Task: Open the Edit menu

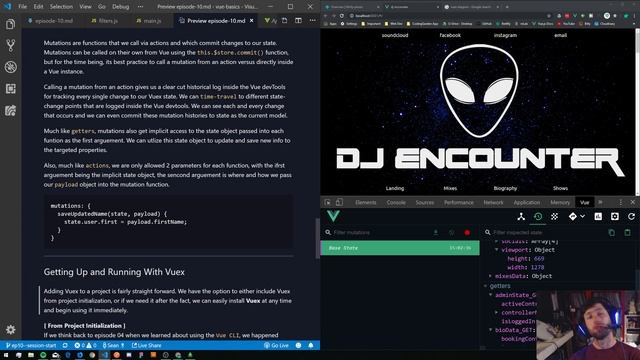Action: pos(38,7)
